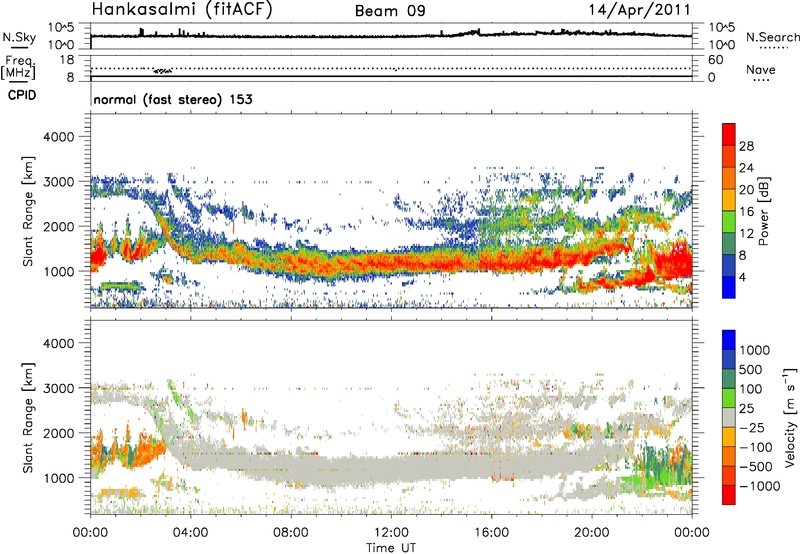Click the '-1000' Velocity colorbar tick
This screenshot has height=554, width=800.
[x=760, y=486]
